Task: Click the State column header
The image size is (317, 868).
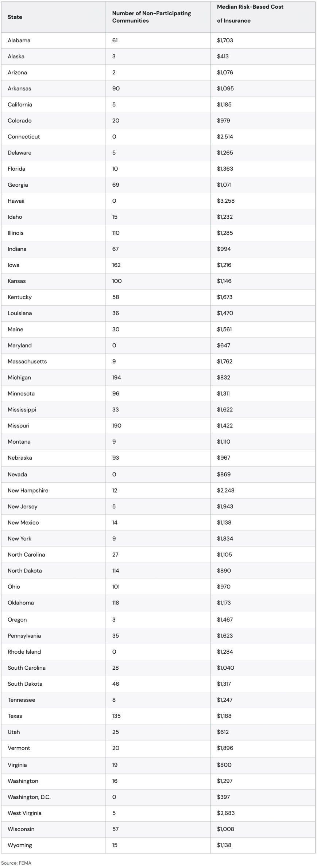Action: pyautogui.click(x=15, y=17)
